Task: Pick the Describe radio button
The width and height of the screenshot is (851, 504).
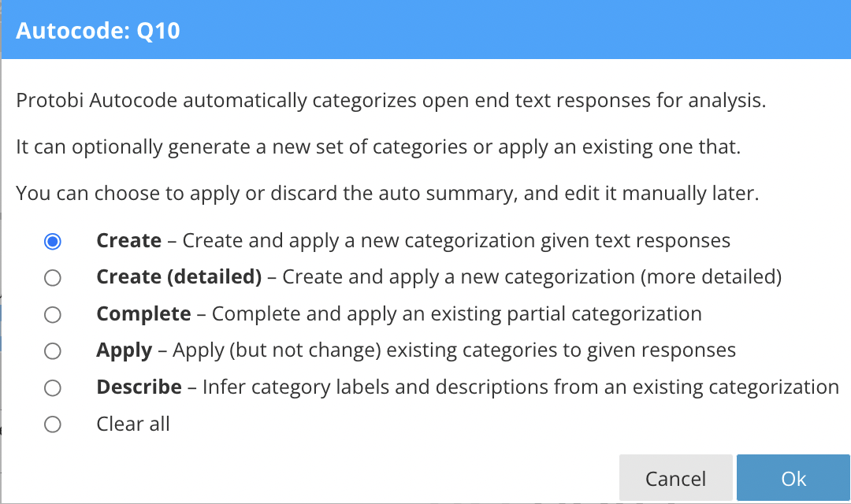Action: point(53,388)
